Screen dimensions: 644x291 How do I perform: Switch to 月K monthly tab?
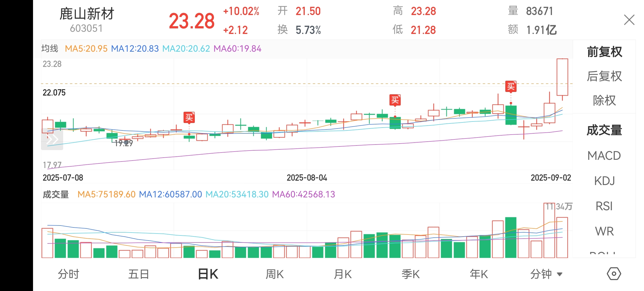coord(343,274)
